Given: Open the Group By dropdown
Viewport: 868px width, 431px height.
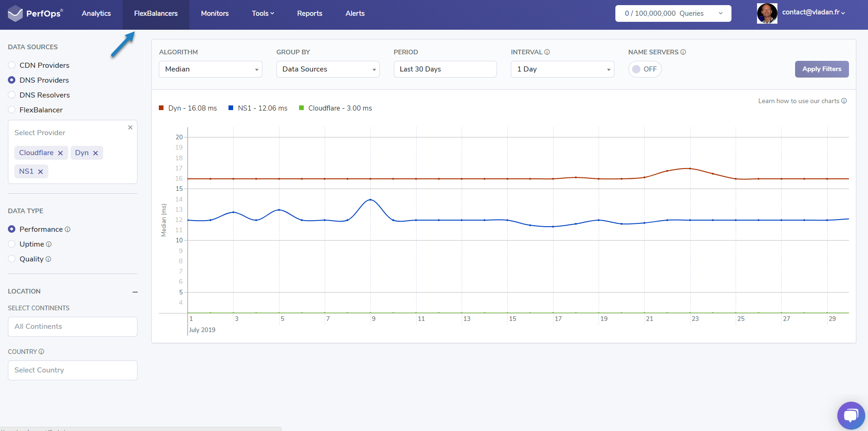Looking at the screenshot, I should [327, 69].
